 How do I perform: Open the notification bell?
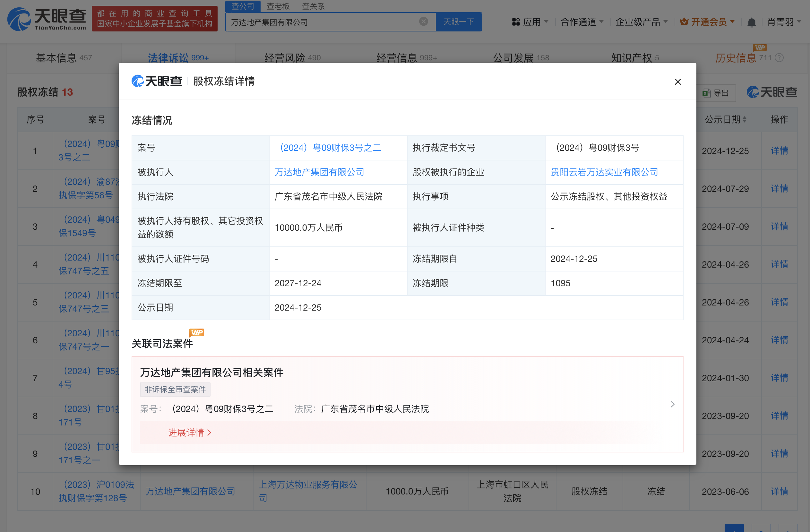[x=752, y=22]
